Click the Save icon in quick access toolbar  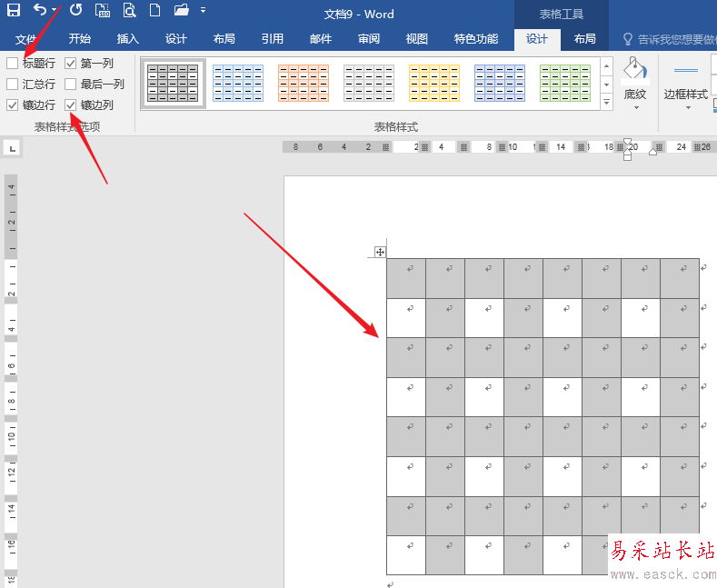click(x=14, y=10)
